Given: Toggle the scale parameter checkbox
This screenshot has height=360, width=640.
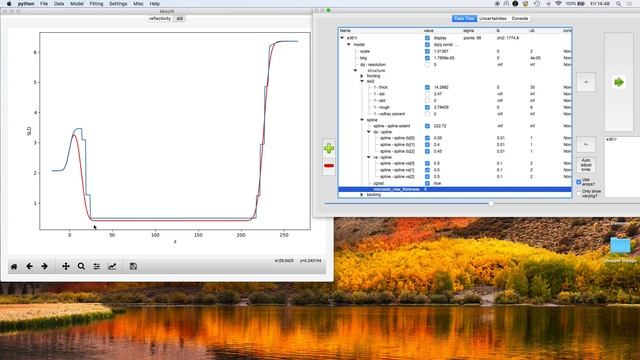Looking at the screenshot, I should click(x=427, y=51).
